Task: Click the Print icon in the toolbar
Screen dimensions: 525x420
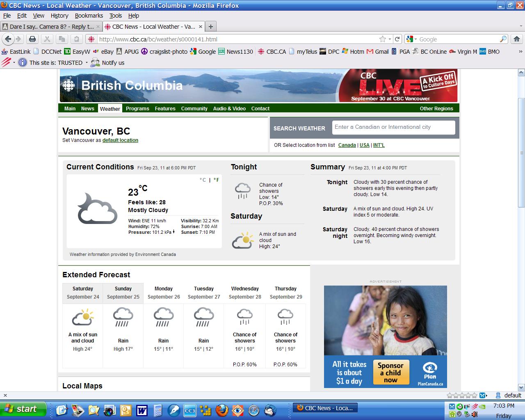Action: tap(32, 39)
